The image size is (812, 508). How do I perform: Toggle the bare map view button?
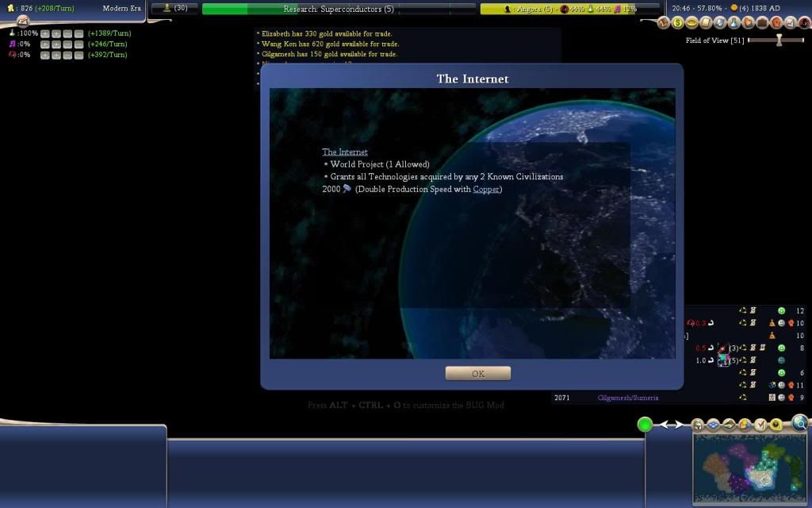(x=730, y=425)
